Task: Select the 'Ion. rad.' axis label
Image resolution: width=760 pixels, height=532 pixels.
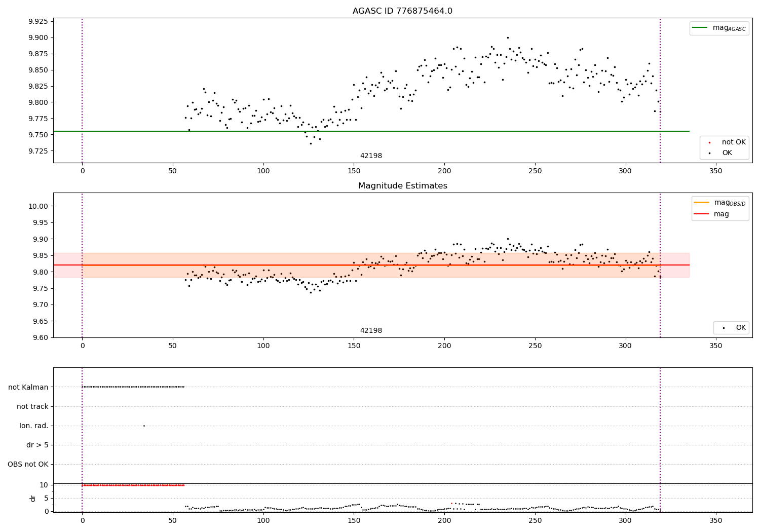Action: tap(34, 426)
